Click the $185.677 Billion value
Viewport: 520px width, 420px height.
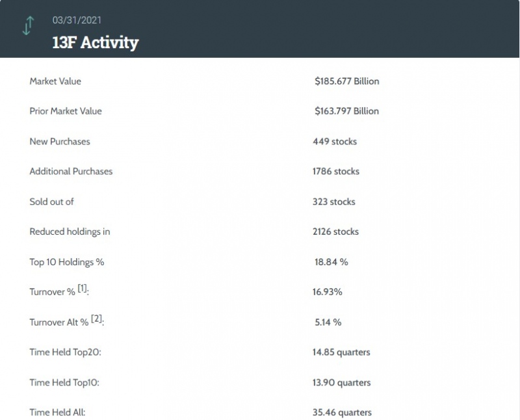[x=346, y=81]
